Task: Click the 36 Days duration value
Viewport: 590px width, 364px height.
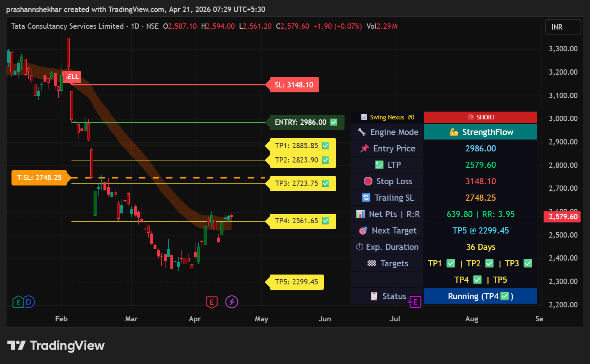Action: pyautogui.click(x=480, y=247)
